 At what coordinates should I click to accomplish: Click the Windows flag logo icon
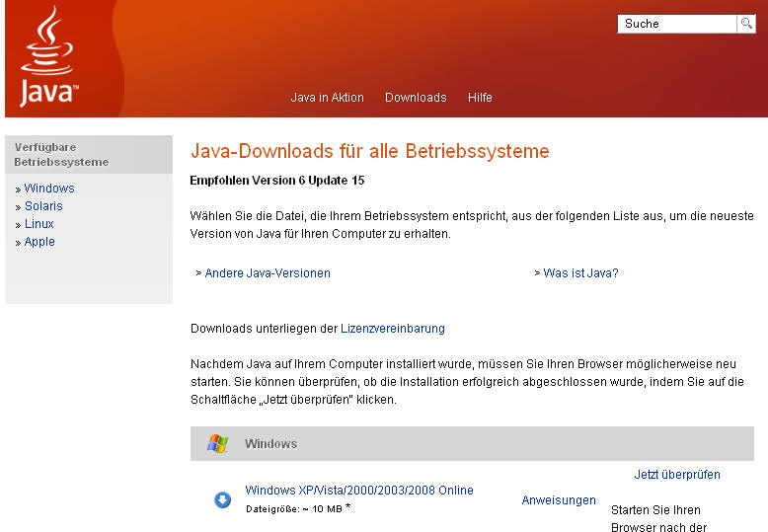[217, 444]
